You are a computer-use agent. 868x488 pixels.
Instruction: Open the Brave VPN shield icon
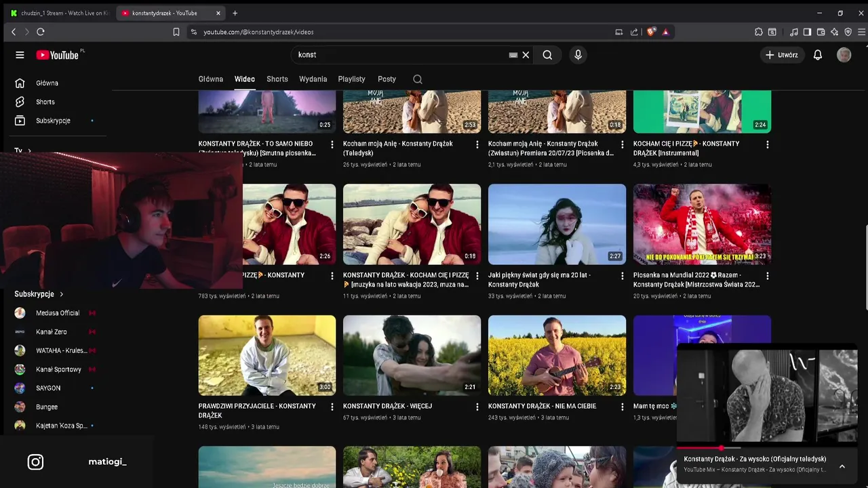(848, 32)
